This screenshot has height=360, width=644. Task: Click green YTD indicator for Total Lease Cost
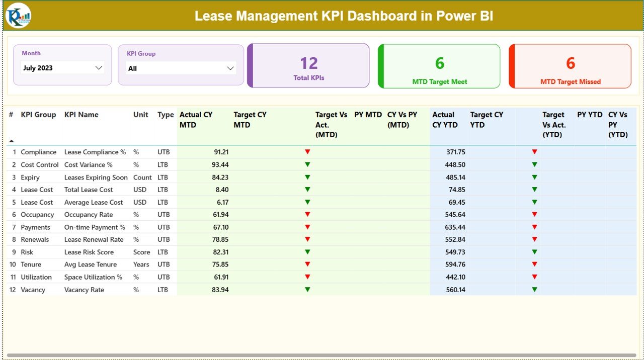[534, 190]
